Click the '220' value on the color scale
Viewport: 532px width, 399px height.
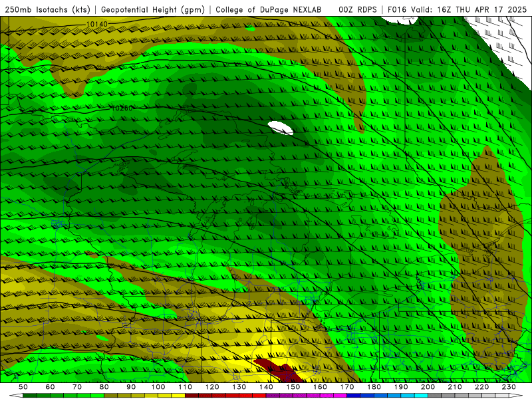coord(481,387)
